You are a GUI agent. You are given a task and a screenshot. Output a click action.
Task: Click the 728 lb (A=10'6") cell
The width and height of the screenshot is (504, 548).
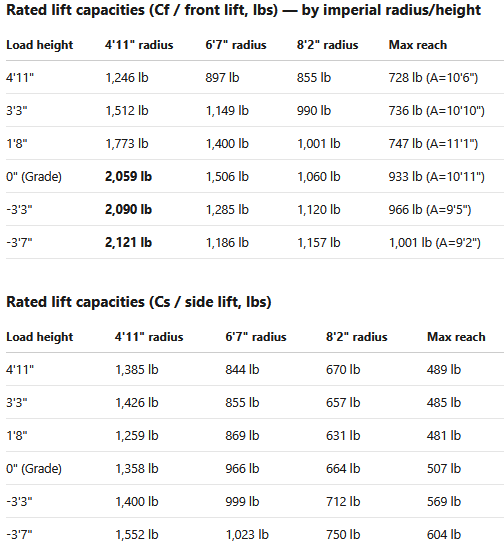pyautogui.click(x=433, y=78)
